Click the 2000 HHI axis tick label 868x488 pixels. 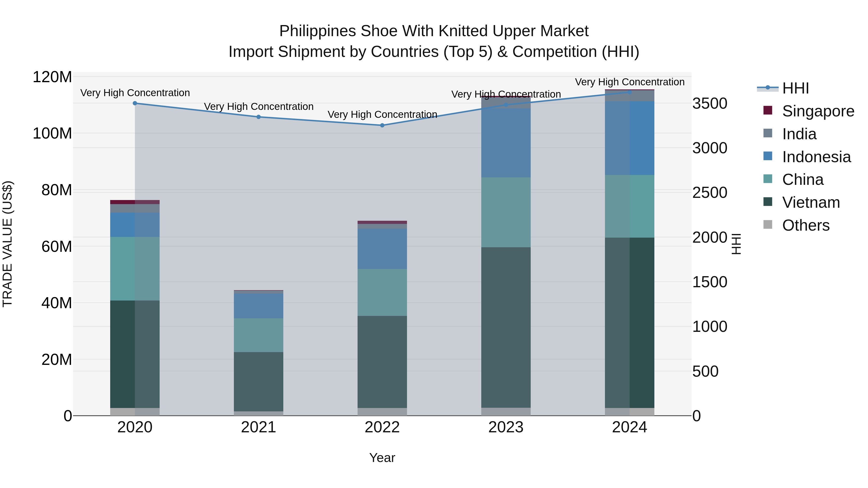(x=710, y=237)
